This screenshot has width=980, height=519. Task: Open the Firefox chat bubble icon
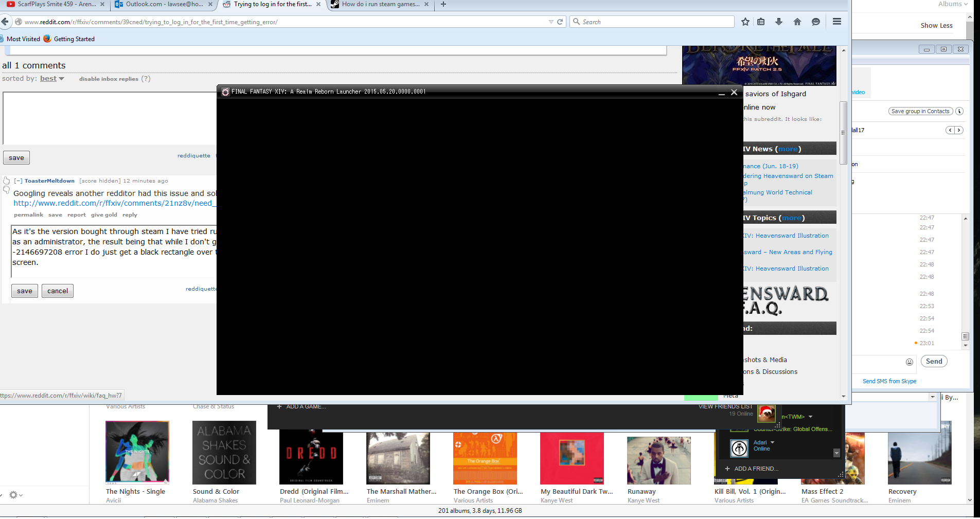(x=816, y=22)
